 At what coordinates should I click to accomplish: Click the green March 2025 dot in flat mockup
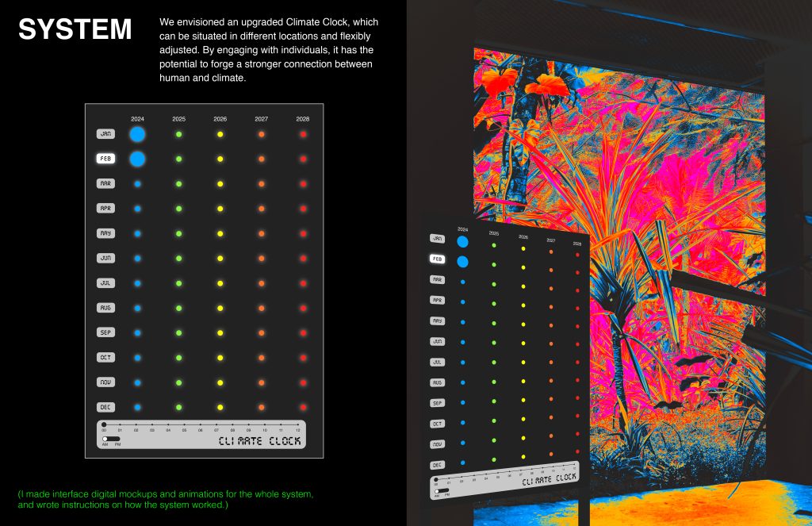pyautogui.click(x=179, y=184)
